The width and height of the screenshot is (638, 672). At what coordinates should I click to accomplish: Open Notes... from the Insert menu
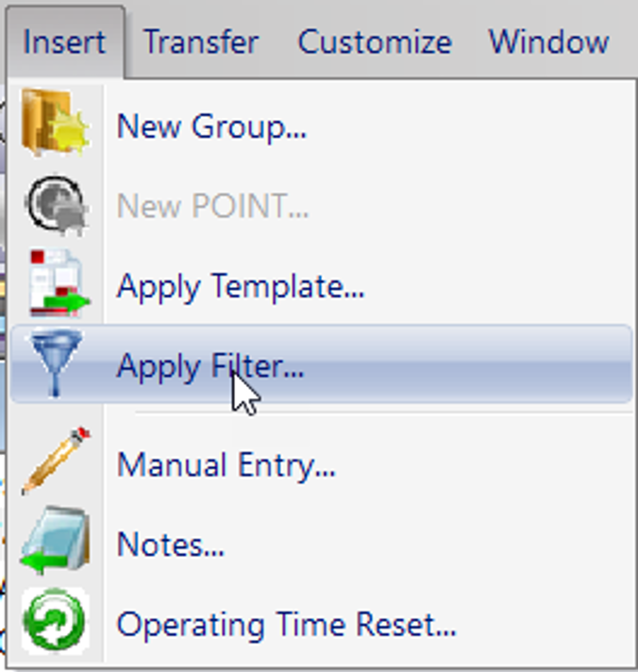(x=321, y=545)
